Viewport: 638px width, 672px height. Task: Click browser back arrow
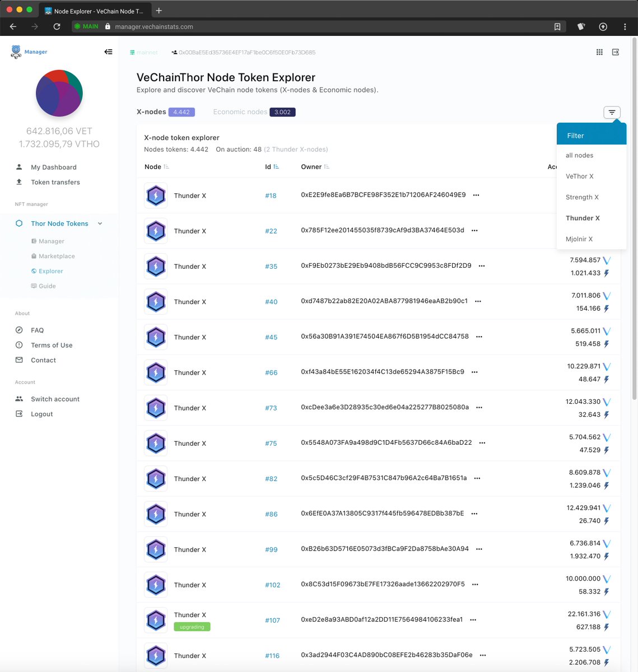coord(13,26)
